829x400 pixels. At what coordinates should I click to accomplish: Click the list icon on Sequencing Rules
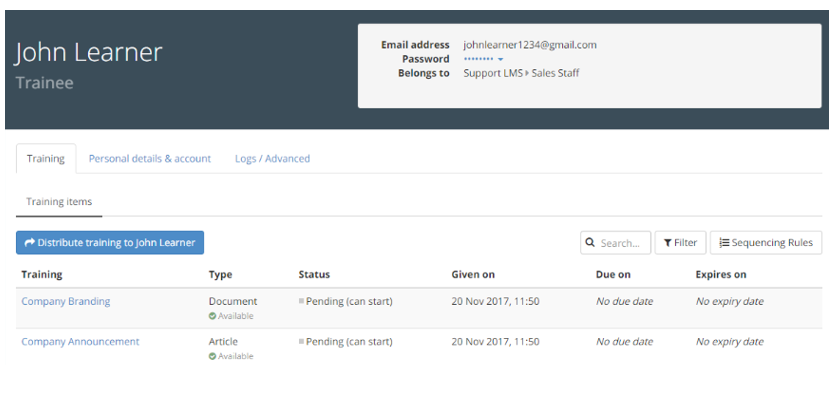point(724,243)
